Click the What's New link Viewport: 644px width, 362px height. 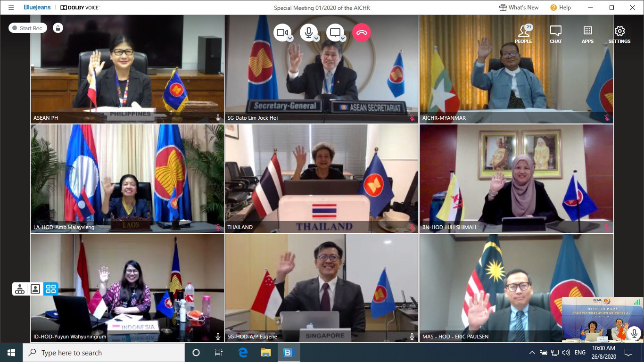pos(519,8)
